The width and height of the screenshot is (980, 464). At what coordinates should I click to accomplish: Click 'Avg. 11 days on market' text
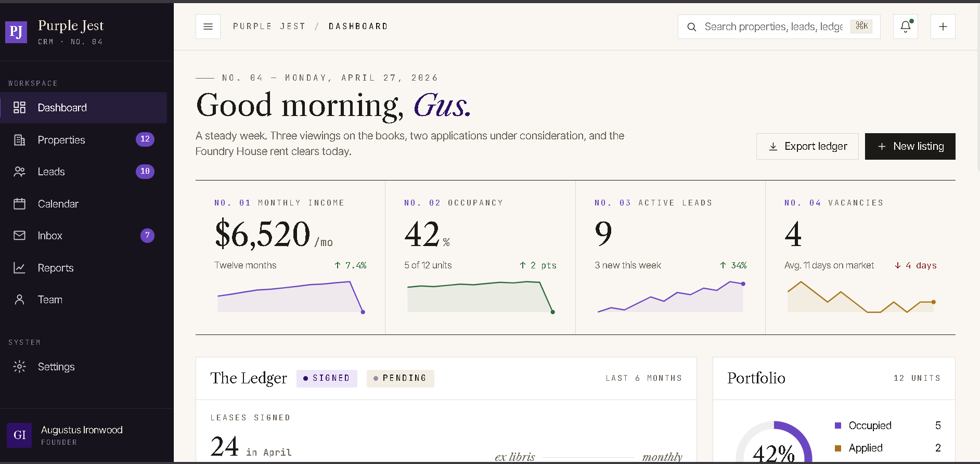coord(829,265)
